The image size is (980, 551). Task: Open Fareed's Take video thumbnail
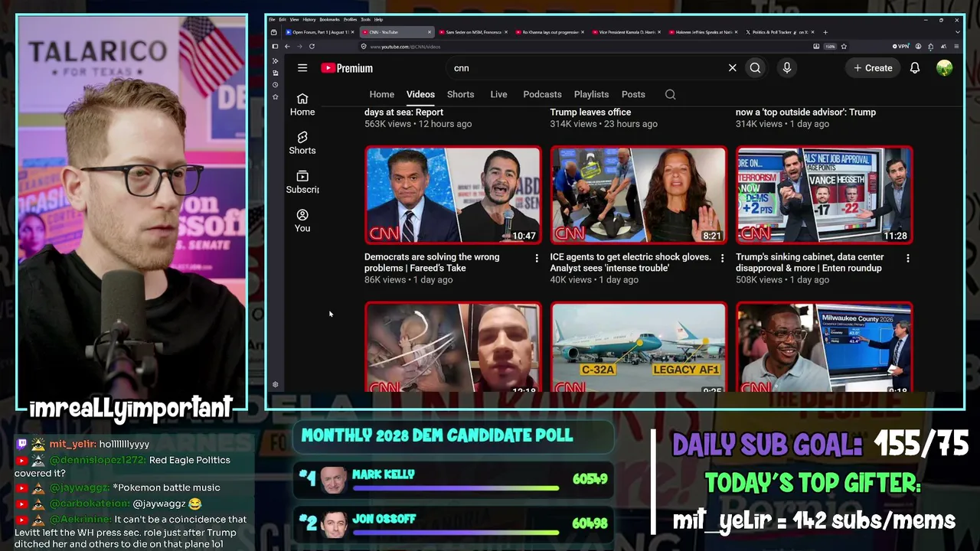(452, 195)
